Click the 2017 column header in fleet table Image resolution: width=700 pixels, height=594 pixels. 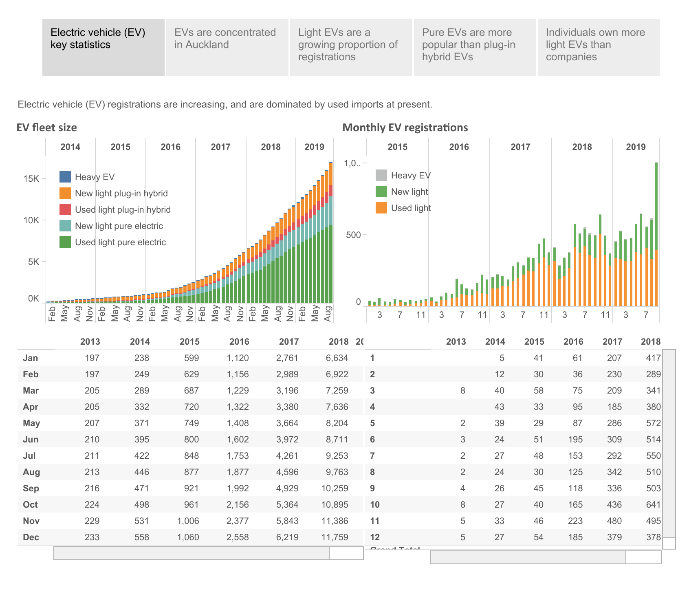[289, 342]
